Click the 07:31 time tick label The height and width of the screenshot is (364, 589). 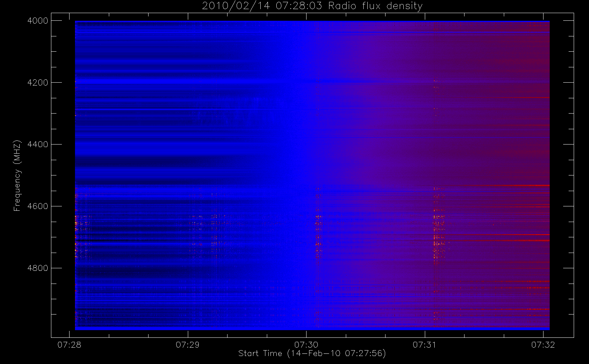coord(424,345)
